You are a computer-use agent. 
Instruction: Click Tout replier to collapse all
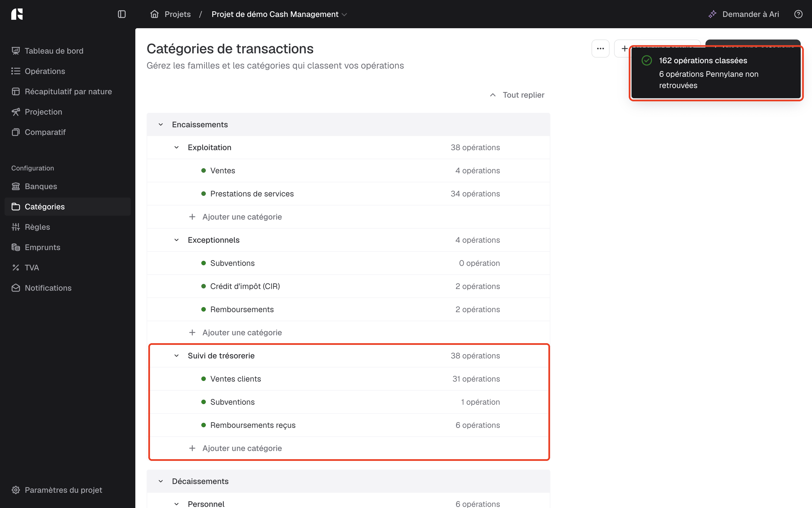click(517, 95)
